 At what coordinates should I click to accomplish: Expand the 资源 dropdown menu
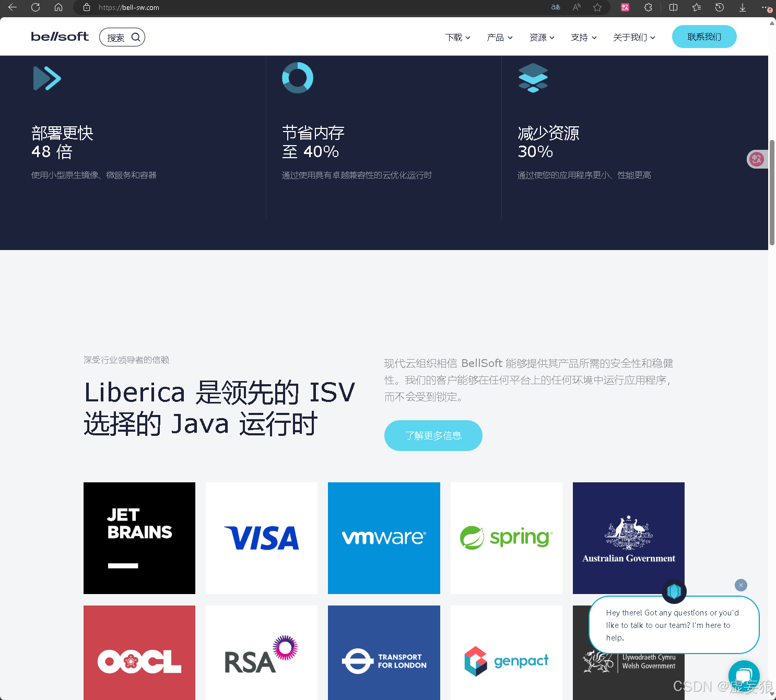tap(542, 37)
